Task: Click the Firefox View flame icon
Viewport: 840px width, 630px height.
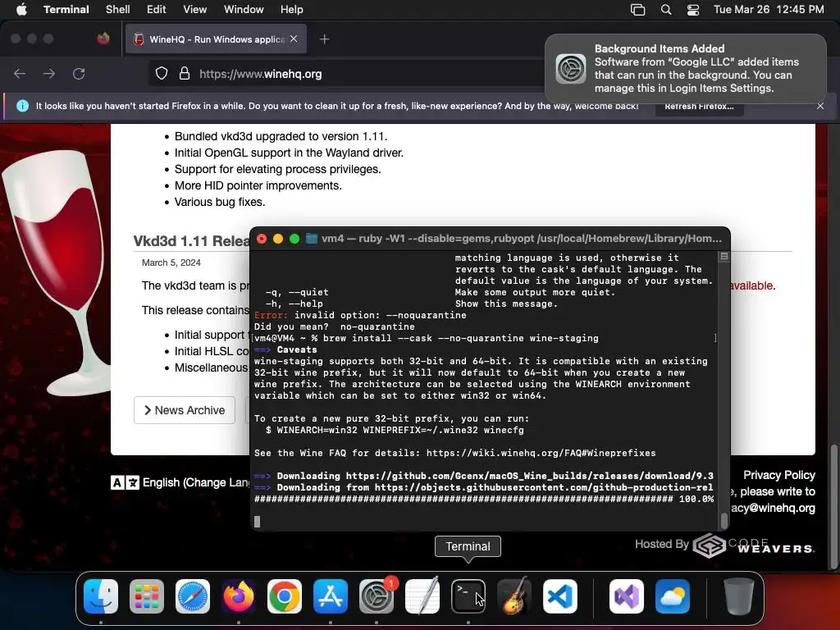Action: tap(103, 39)
